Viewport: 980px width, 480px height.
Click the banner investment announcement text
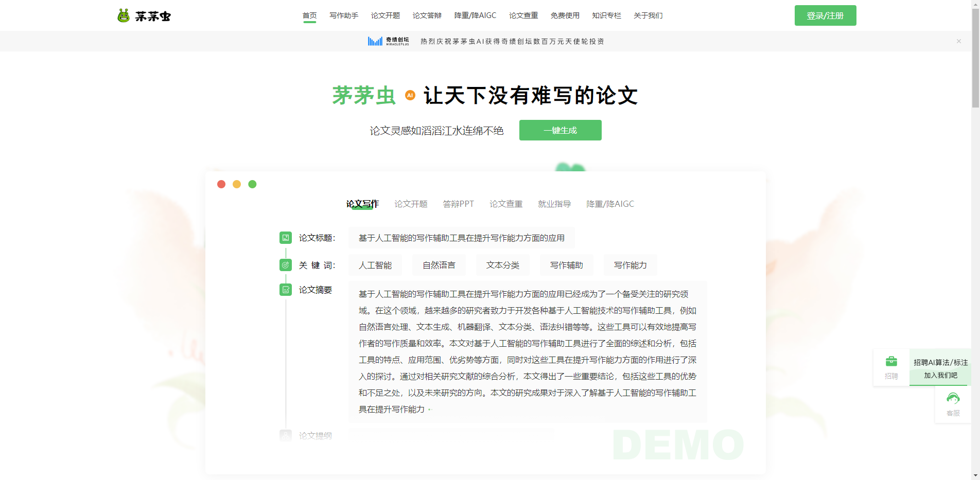click(512, 41)
